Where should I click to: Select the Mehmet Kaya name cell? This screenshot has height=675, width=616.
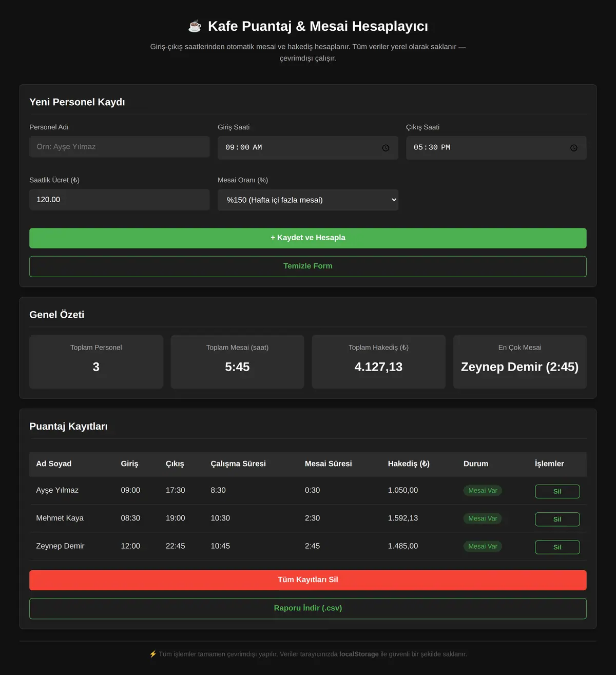point(60,518)
